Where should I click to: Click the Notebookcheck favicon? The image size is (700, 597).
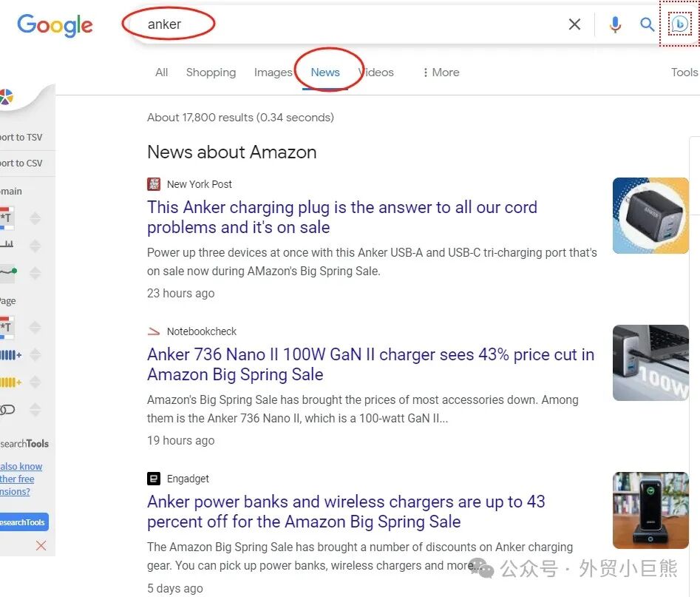point(154,331)
